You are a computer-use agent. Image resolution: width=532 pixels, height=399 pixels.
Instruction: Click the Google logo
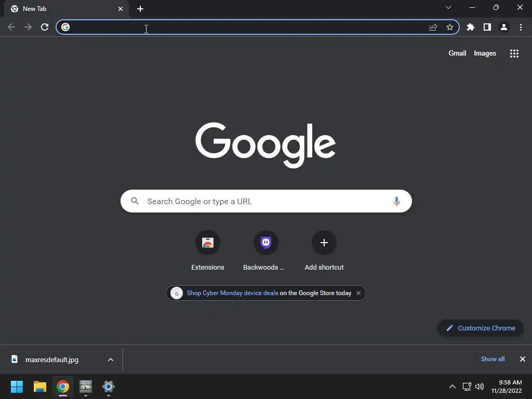tap(265, 145)
